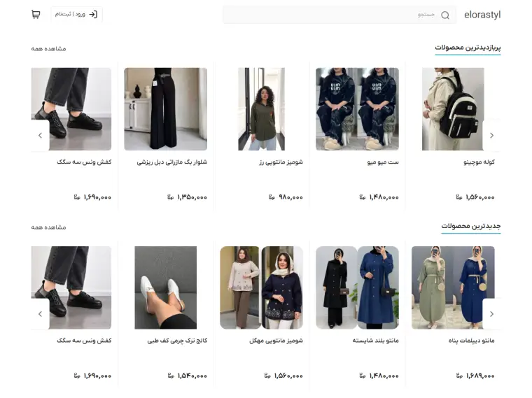The height and width of the screenshot is (398, 532).
Task: Open the کالج ترک چرمی کف طبی image
Action: (x=166, y=287)
